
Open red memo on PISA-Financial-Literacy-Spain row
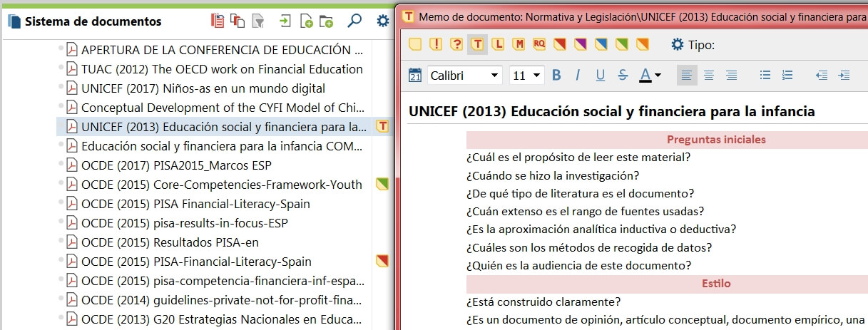coord(382,262)
